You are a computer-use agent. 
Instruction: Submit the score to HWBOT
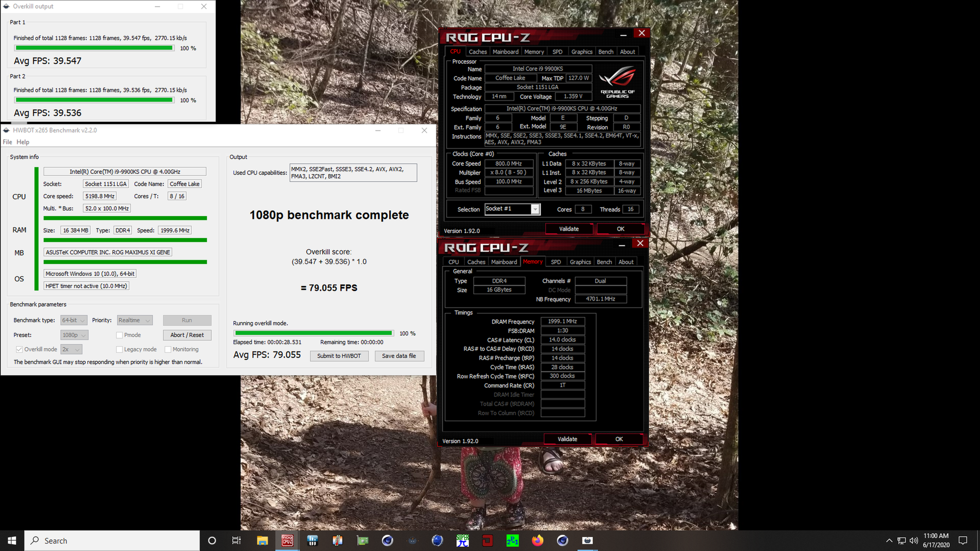[x=339, y=356]
